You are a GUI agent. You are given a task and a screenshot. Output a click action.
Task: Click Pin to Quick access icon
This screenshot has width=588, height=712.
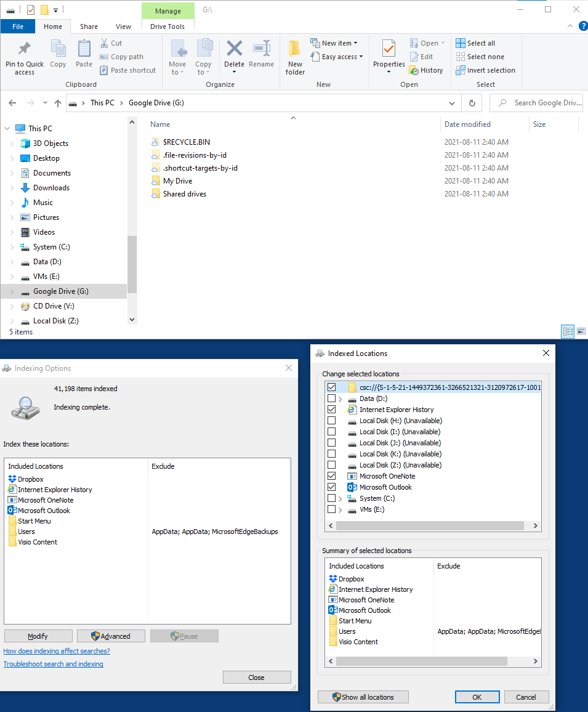25,48
